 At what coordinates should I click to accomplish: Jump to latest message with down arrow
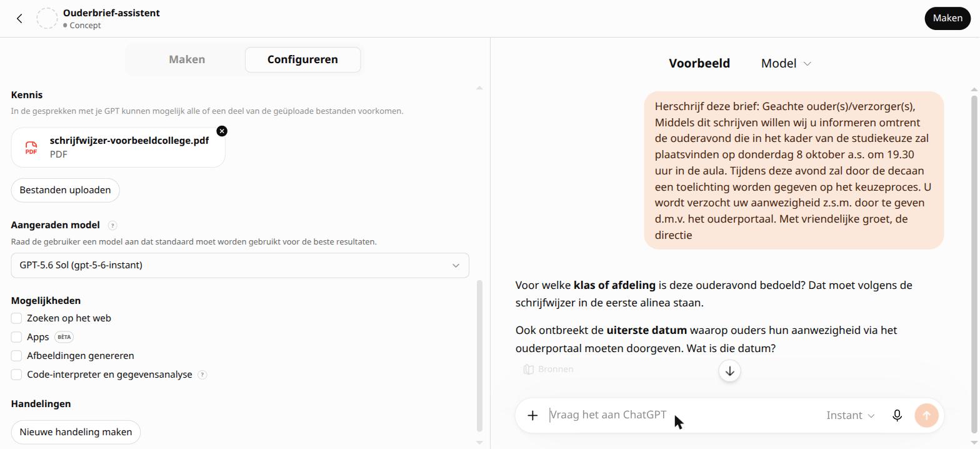[729, 371]
